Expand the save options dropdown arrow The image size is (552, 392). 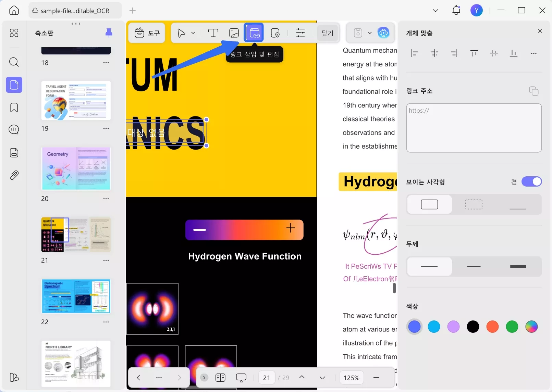pos(370,33)
